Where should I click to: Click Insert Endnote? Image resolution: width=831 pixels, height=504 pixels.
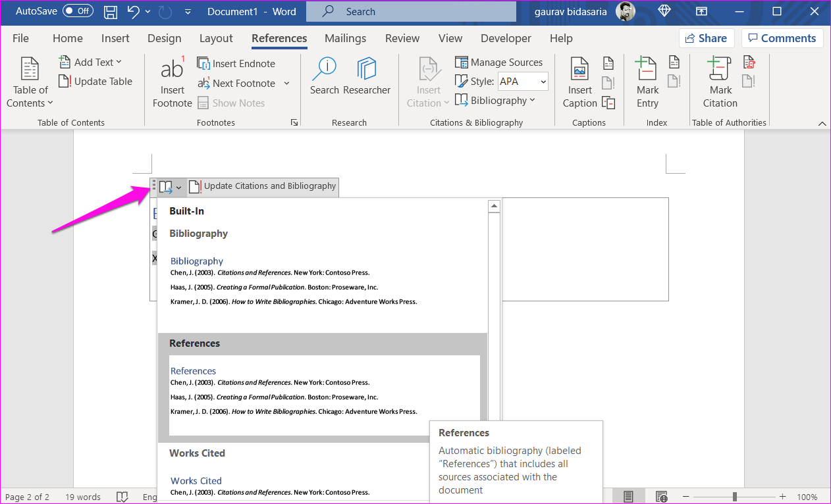[x=236, y=64]
